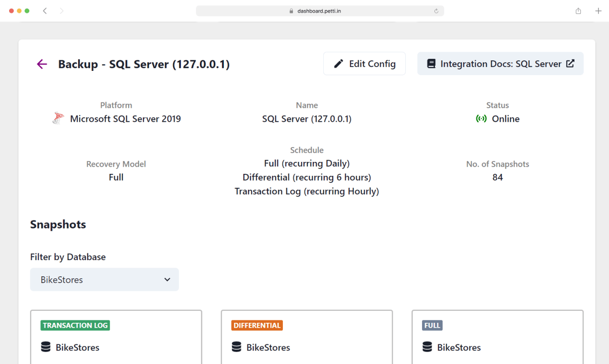Click the pencil icon in Edit Config
Screen dimensions: 609x364
tap(339, 64)
